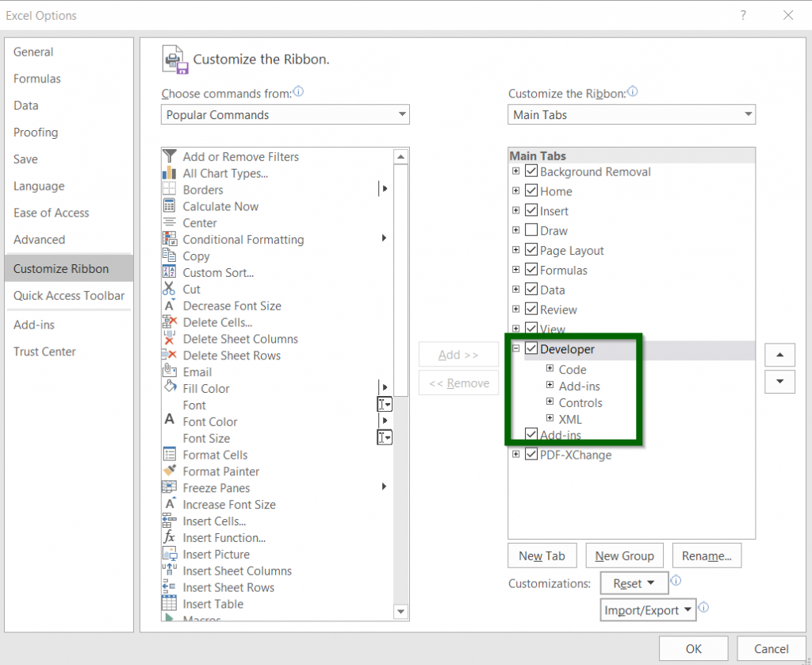Click the Add or Remove Filters funnel icon
The height and width of the screenshot is (665, 812).
point(169,156)
